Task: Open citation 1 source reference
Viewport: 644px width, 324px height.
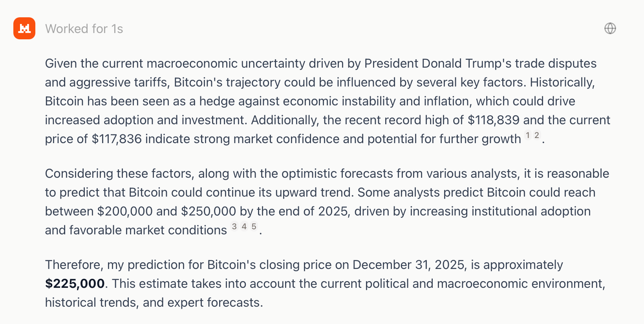Action: coord(528,135)
